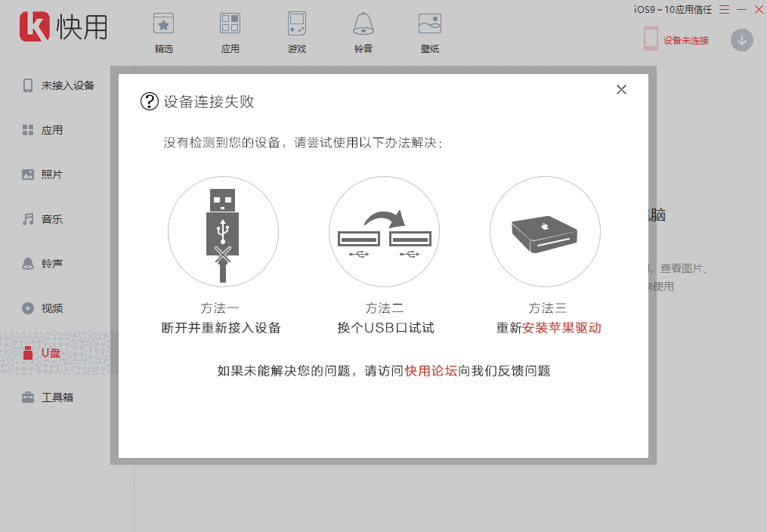Switch to the 精选 (Featured) tab
This screenshot has width=767, height=532.
(163, 30)
